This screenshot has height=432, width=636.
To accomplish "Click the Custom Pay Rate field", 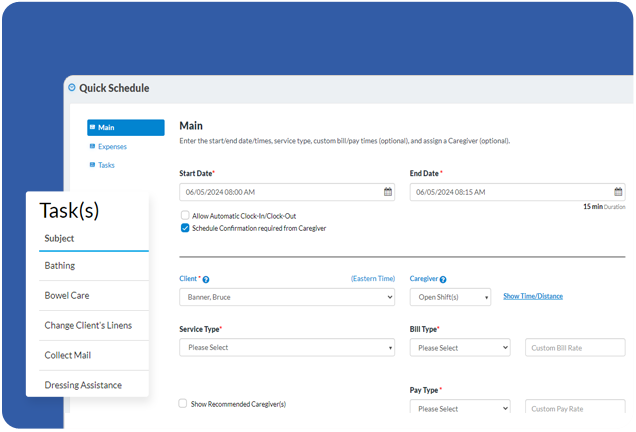I will (x=575, y=409).
